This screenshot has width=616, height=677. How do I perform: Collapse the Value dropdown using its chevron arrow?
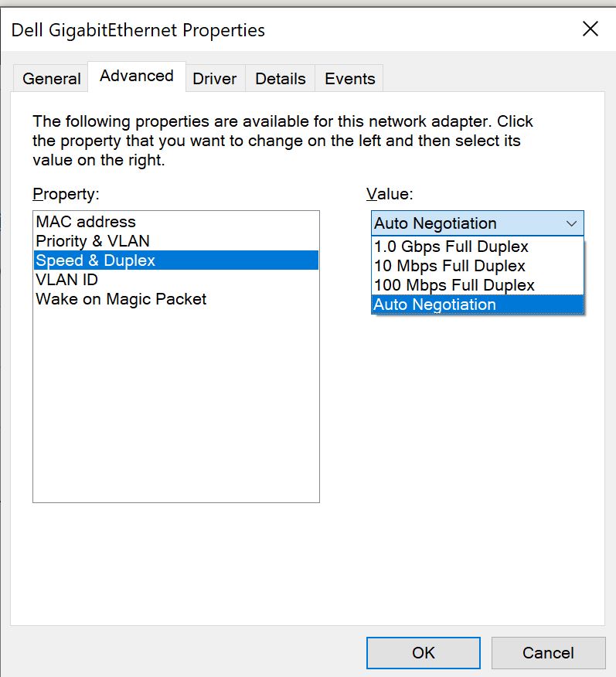click(x=571, y=223)
